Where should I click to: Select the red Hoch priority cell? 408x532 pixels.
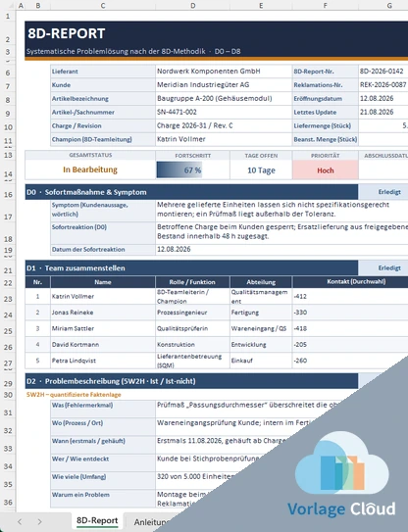[x=325, y=169]
